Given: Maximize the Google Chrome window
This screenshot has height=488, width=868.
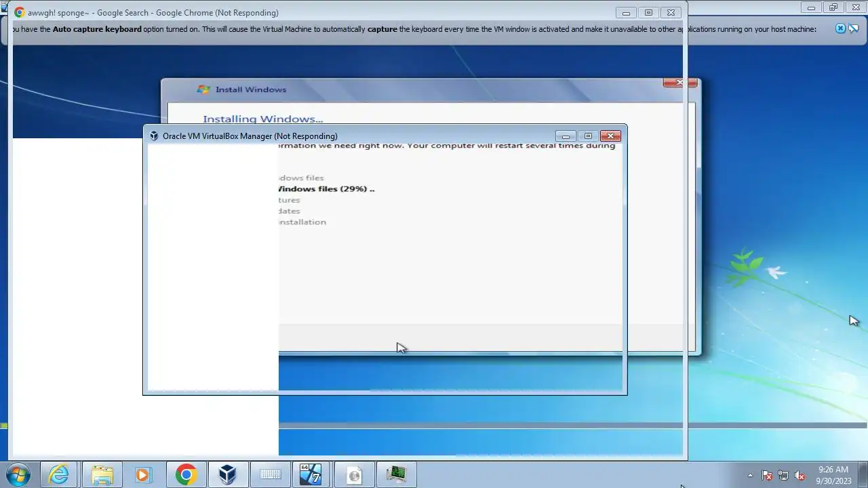Looking at the screenshot, I should tap(648, 13).
